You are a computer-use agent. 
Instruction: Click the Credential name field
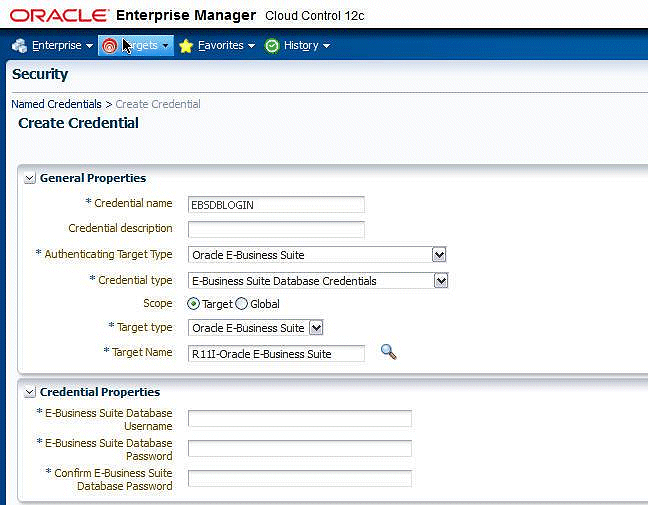pyautogui.click(x=276, y=205)
